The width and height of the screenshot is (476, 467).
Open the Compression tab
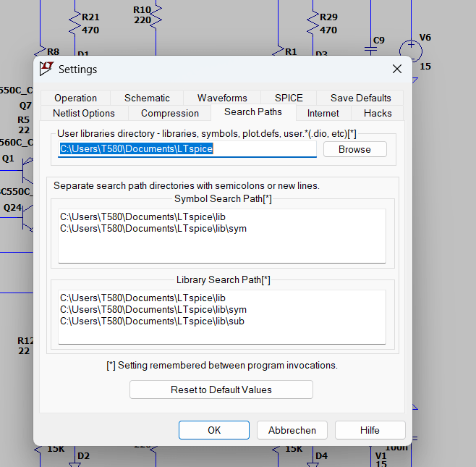(x=170, y=113)
